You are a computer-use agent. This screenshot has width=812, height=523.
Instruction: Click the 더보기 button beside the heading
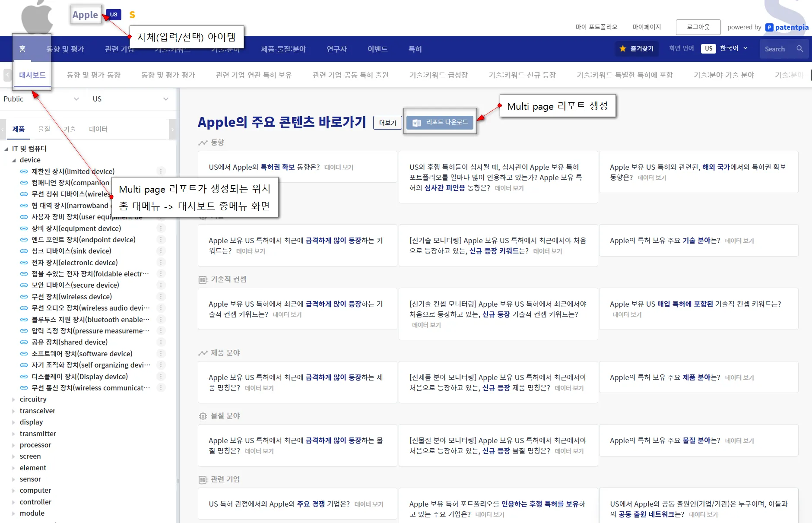(x=387, y=123)
